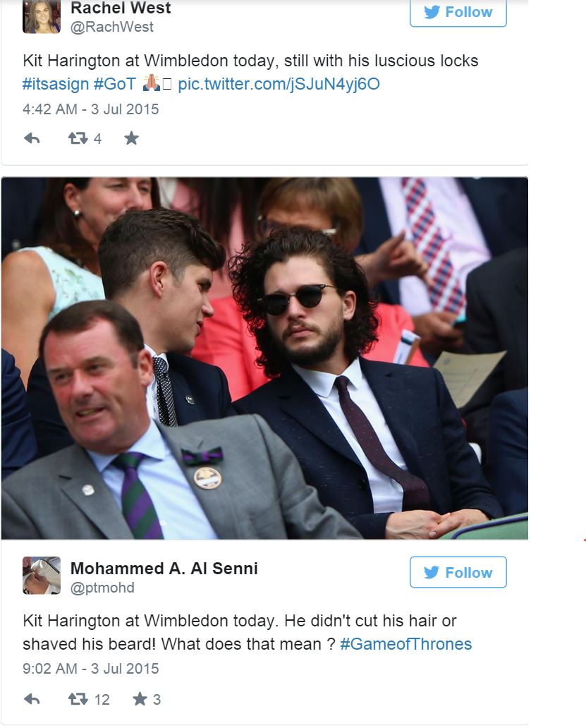The width and height of the screenshot is (586, 728).
Task: Open the embedded Wimbledon photo
Action: 264,358
